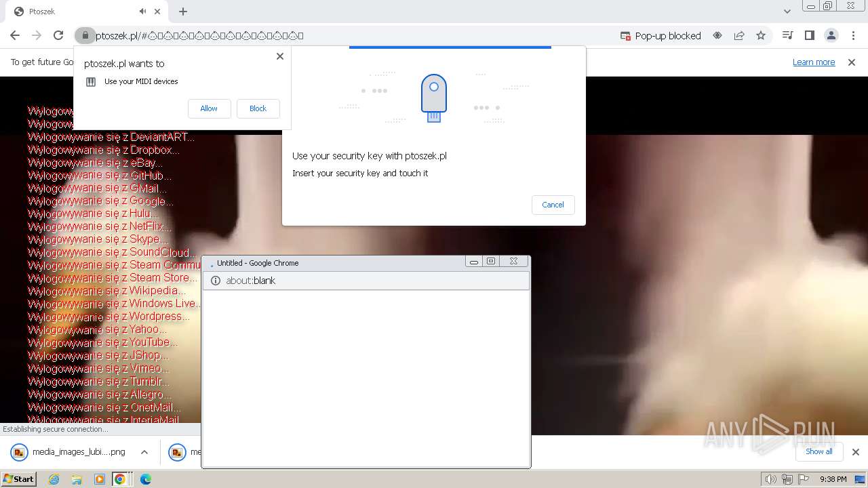Viewport: 868px width, 488px height.
Task: Close the MIDI permission prompt
Action: (x=280, y=56)
